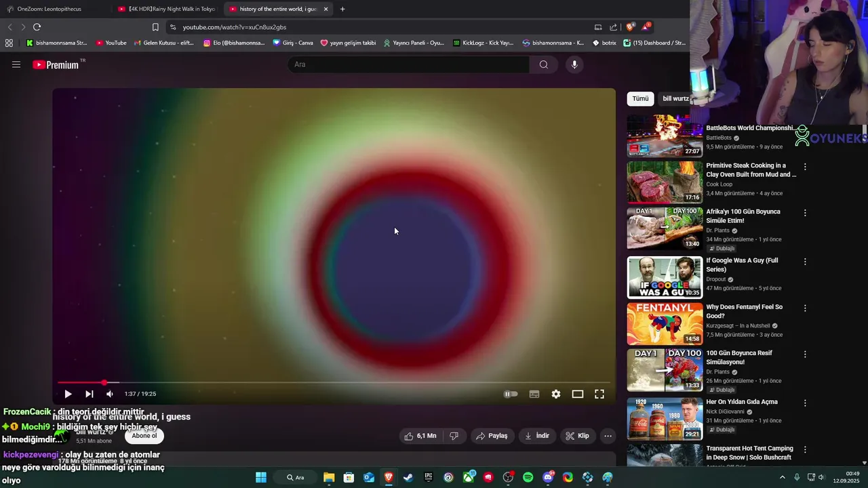Screen dimensions: 868x488
Task: Open botrix bookmark
Action: point(604,43)
